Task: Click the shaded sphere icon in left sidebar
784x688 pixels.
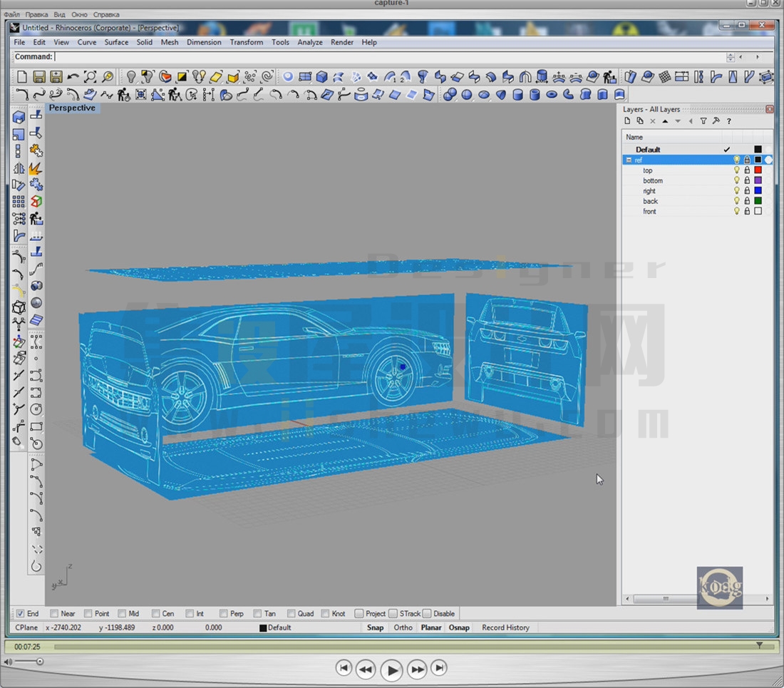Action: [36, 303]
